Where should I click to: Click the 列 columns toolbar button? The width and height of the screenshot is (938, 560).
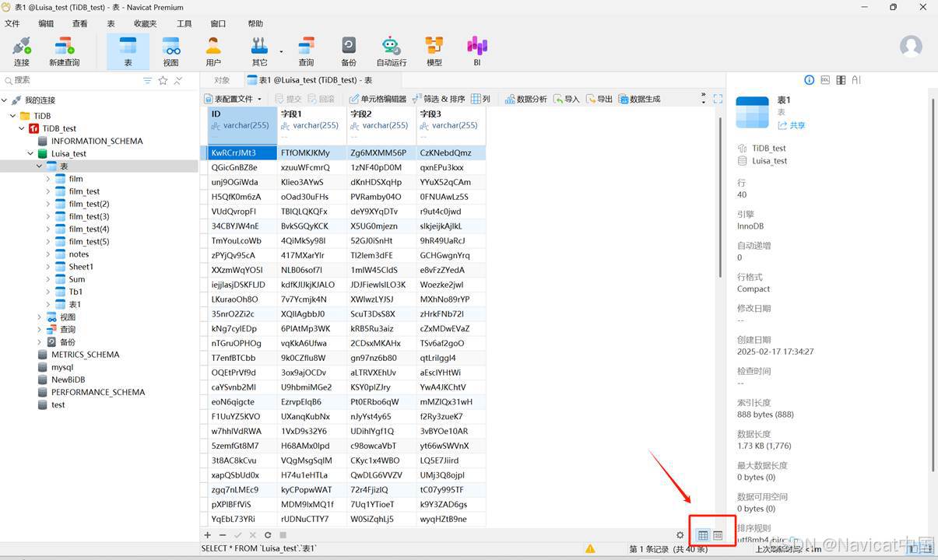pos(480,99)
